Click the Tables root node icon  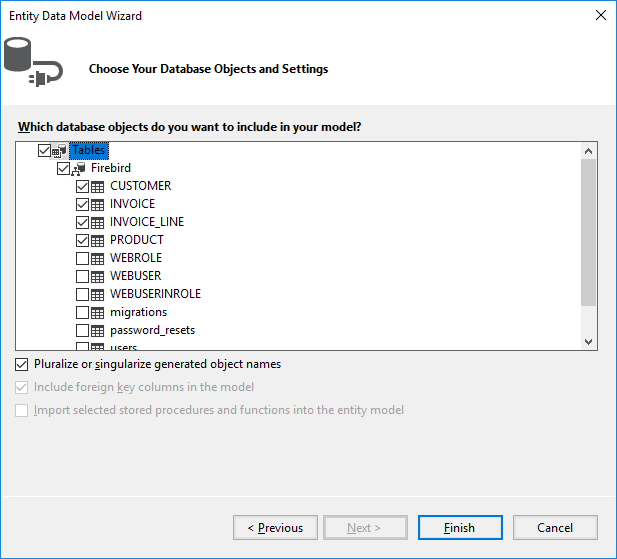click(x=59, y=150)
